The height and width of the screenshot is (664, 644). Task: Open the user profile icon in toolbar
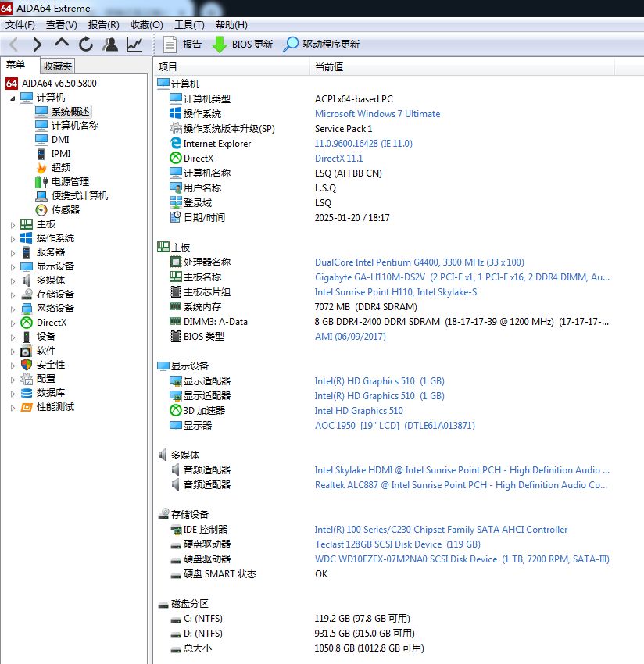tap(110, 44)
